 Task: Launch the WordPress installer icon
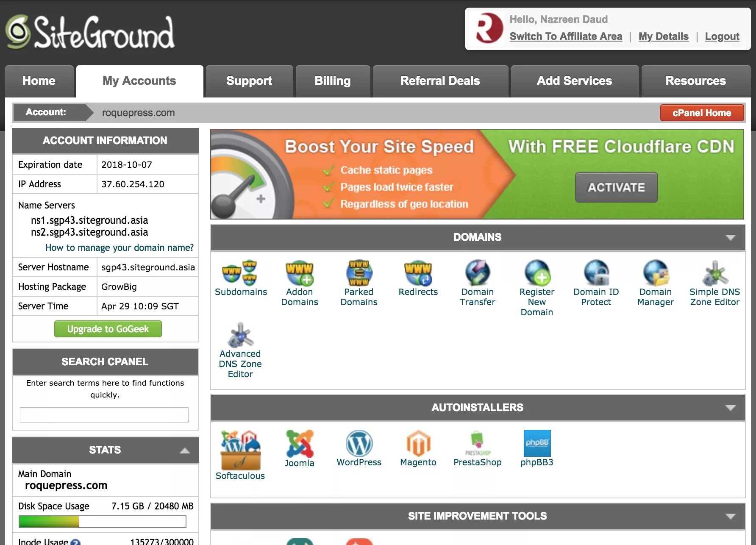(359, 443)
